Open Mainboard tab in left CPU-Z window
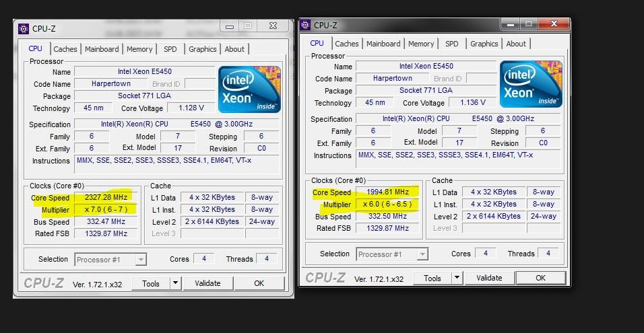Image resolution: width=644 pixels, height=333 pixels. pyautogui.click(x=102, y=49)
